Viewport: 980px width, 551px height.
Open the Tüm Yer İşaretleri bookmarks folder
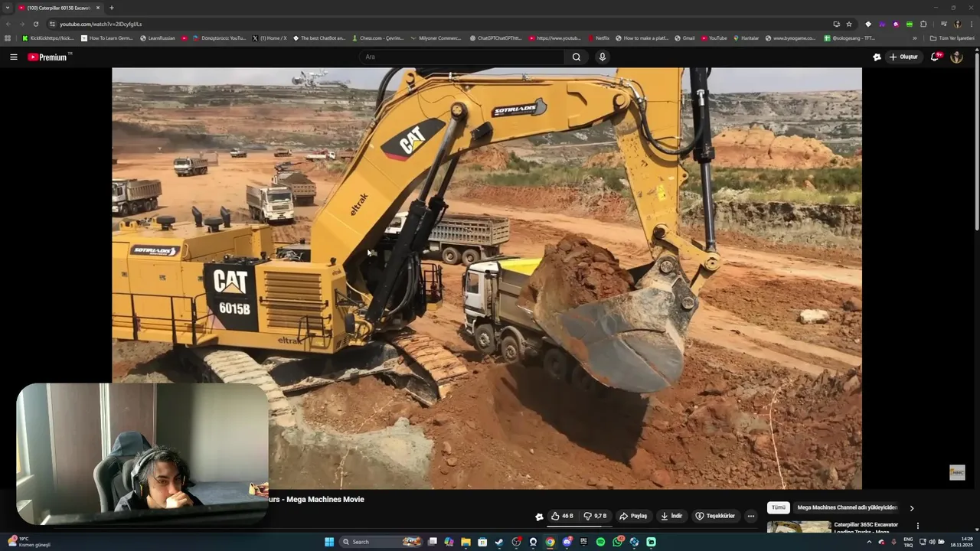click(952, 38)
